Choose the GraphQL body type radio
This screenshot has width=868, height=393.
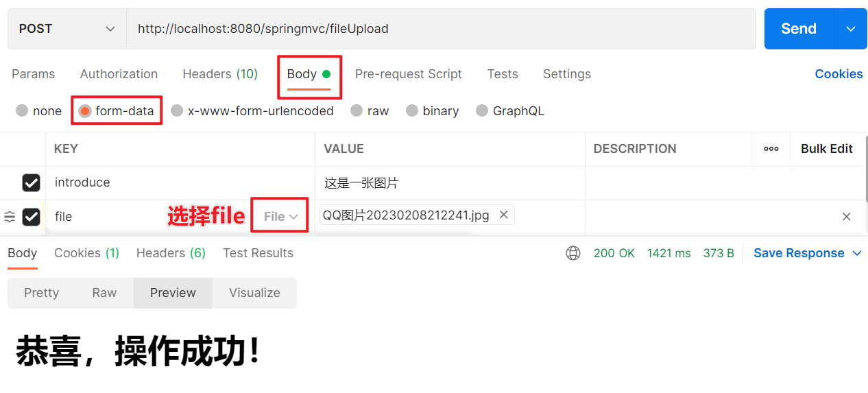click(x=482, y=110)
